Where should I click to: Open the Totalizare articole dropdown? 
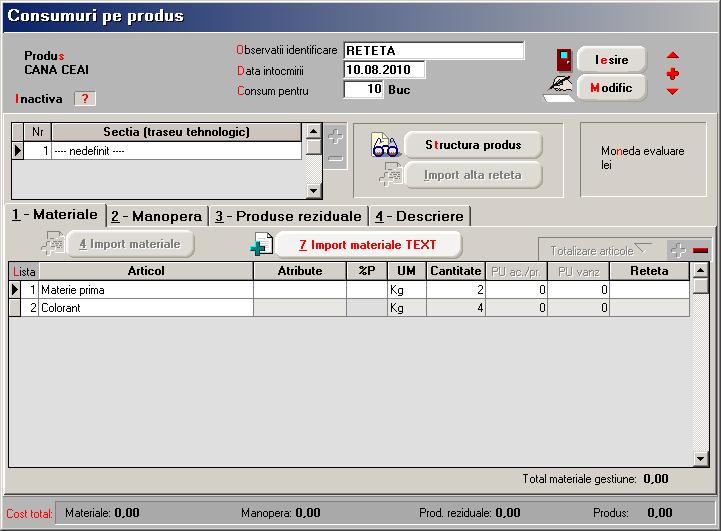tap(602, 250)
